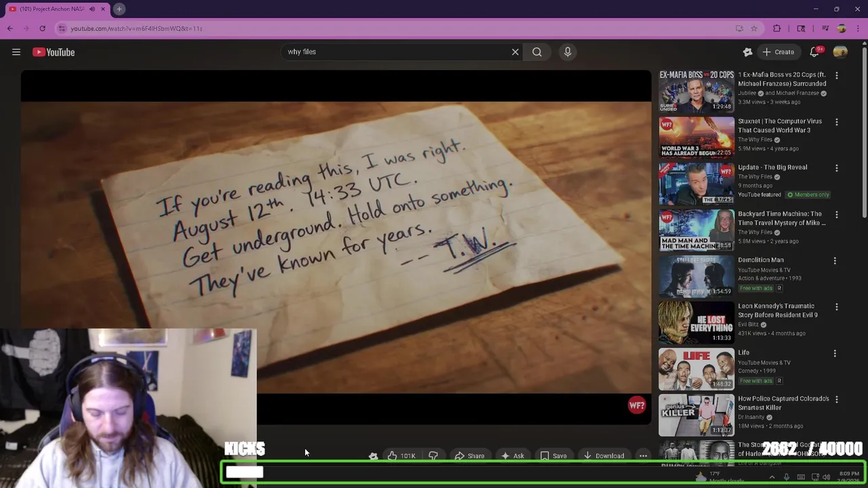
Task: Like the video with 101K likes
Action: tap(401, 456)
